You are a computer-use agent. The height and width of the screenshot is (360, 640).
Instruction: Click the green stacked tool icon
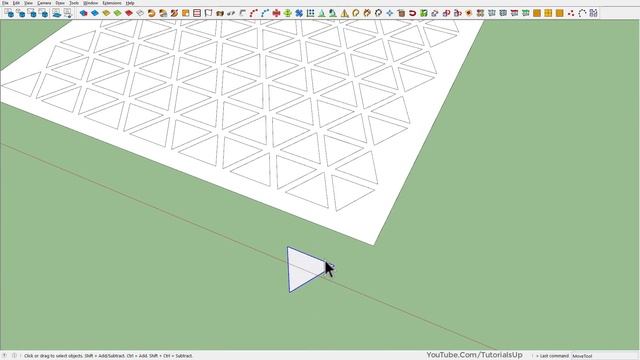point(288,13)
